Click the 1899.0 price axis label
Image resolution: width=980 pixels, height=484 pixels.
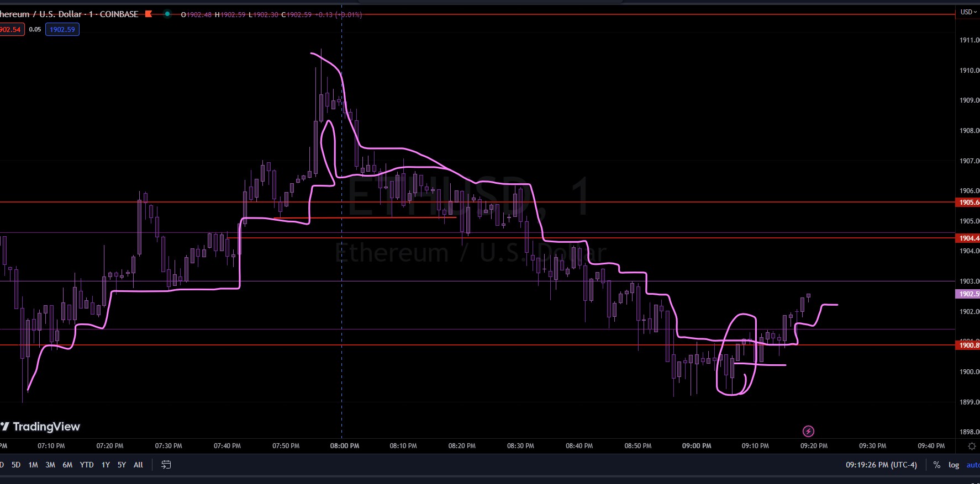tap(969, 402)
